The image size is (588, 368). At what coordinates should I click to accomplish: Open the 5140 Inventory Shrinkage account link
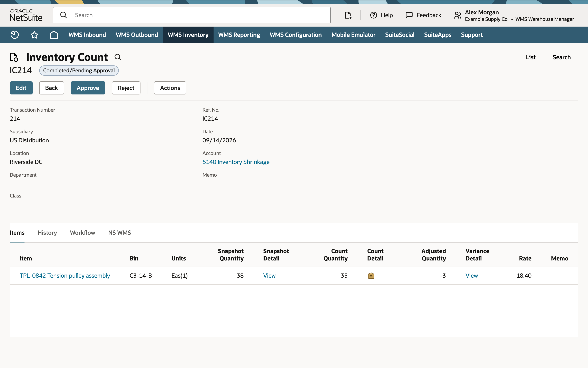(236, 162)
